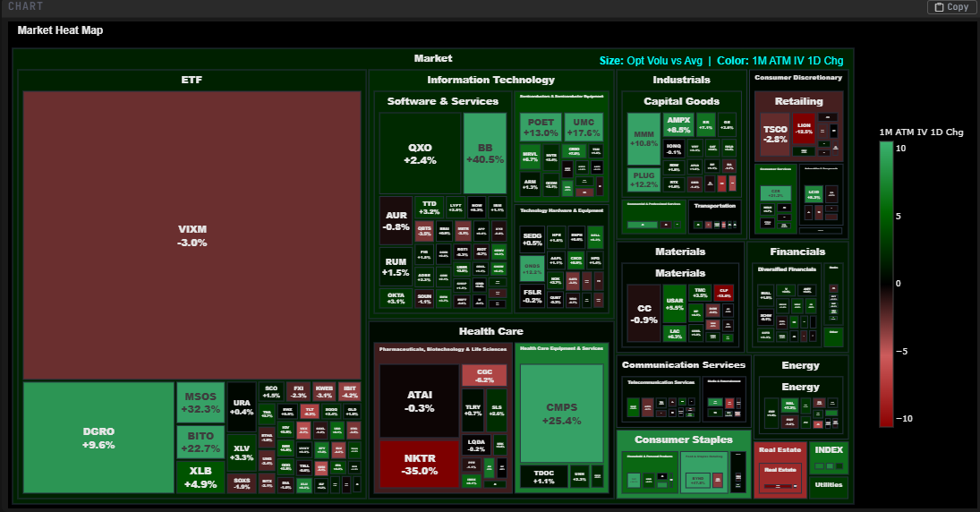
Task: Click the Industrials sector header
Action: pyautogui.click(x=681, y=80)
